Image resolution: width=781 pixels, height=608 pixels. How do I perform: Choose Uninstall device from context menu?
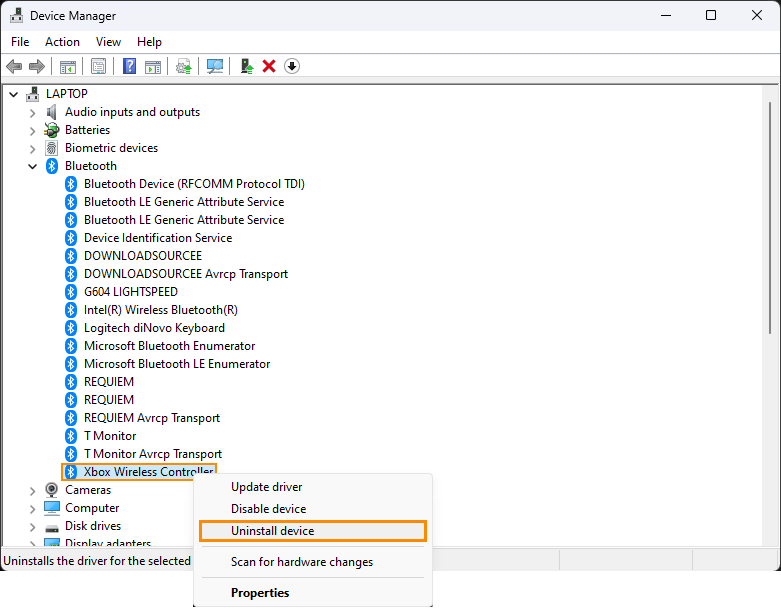(313, 531)
